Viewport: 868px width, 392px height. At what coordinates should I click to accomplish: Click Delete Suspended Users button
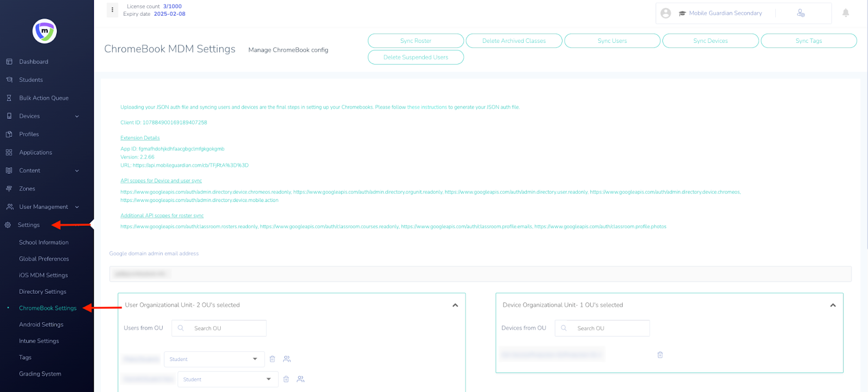416,57
